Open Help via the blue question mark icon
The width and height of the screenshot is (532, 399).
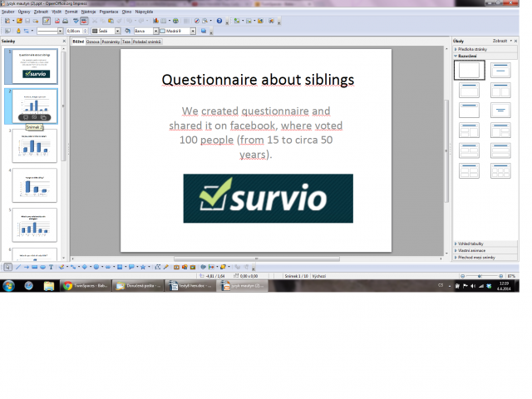pos(219,21)
